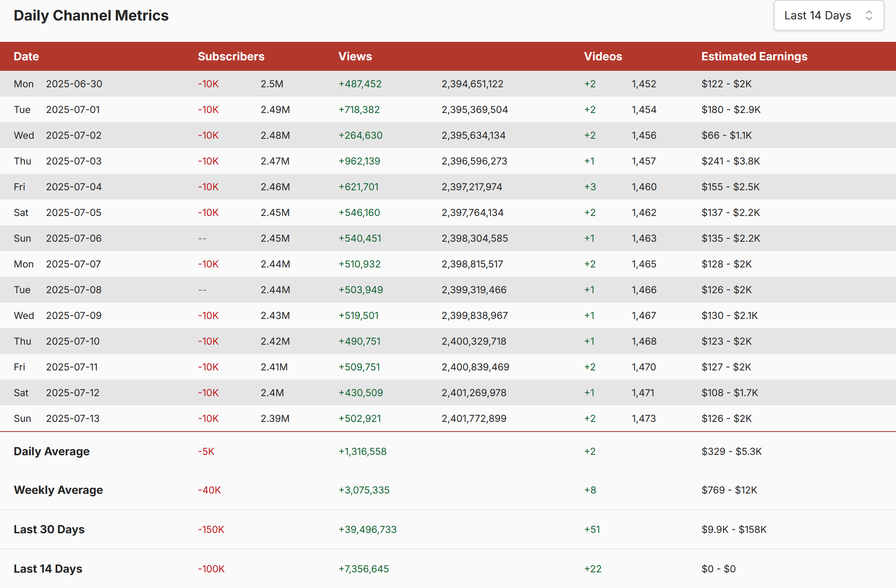Click total views 2,400,329,718
Viewport: 896px width, 588px height.
pyautogui.click(x=474, y=341)
